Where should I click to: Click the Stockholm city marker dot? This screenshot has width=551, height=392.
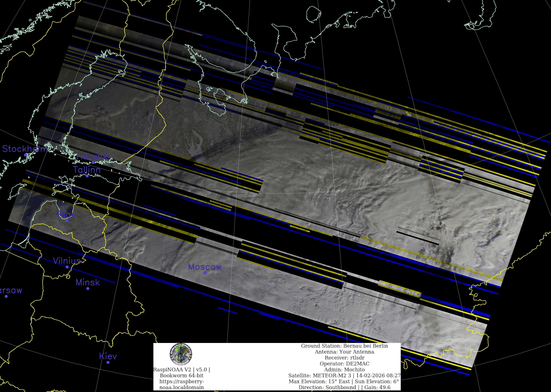[25, 155]
